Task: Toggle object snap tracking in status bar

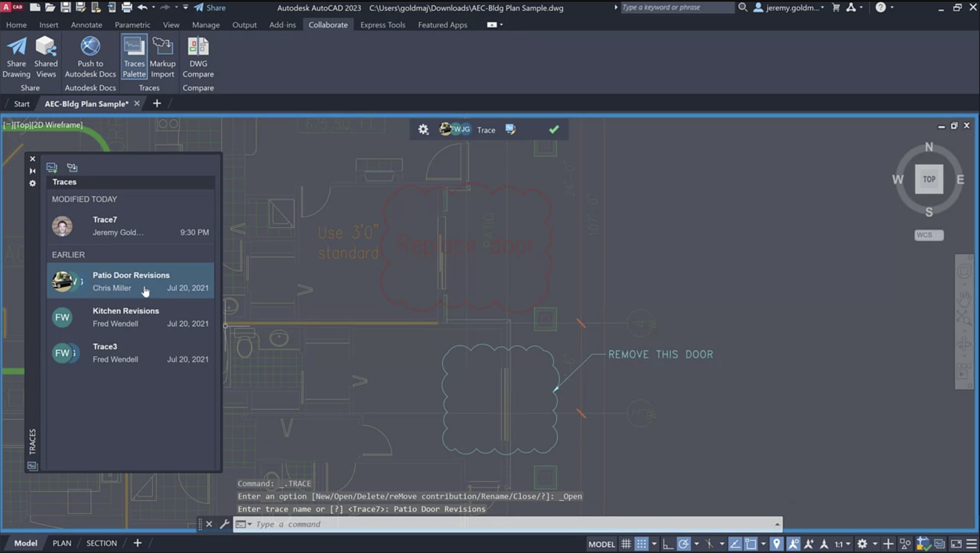Action: pyautogui.click(x=735, y=544)
